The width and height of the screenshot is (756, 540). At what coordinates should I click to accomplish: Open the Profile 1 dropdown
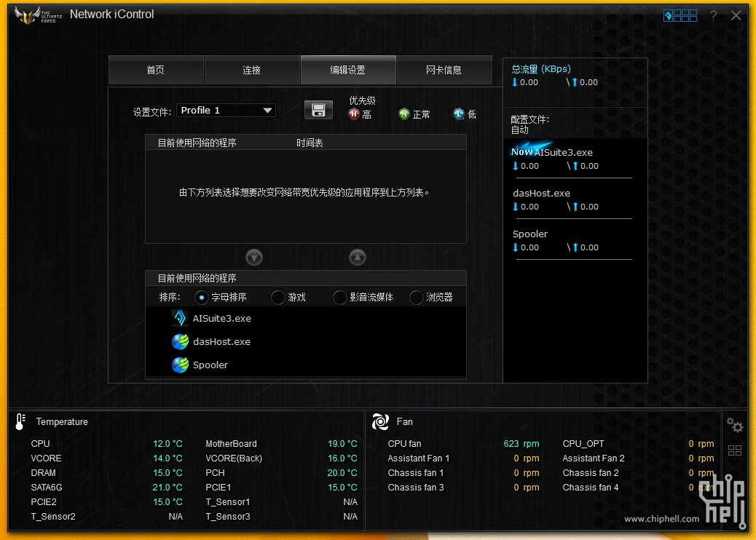point(226,111)
